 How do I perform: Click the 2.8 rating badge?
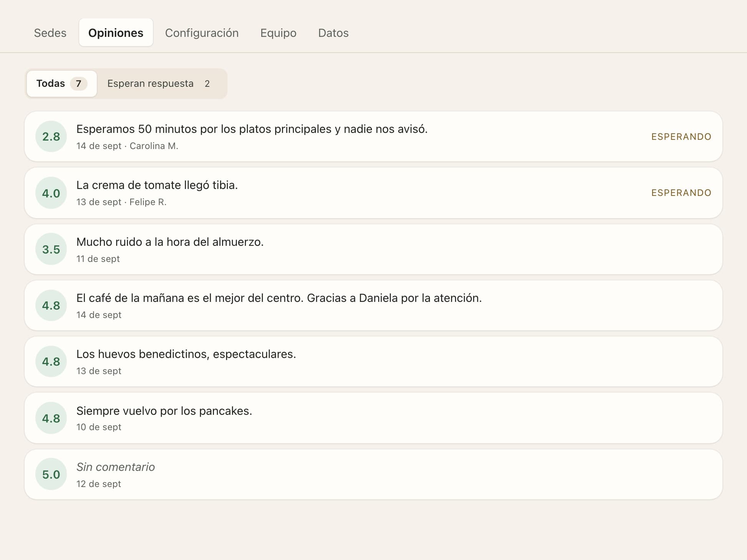tap(51, 136)
